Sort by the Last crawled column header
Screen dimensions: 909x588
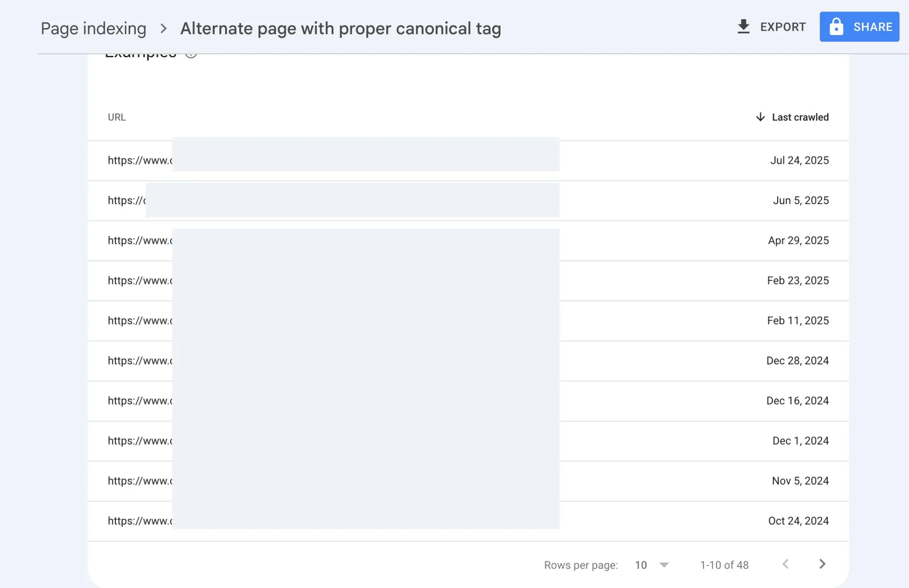tap(800, 117)
